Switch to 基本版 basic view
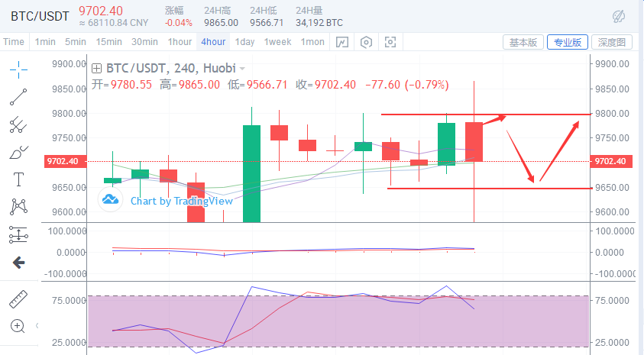Image resolution: width=644 pixels, height=355 pixels. pos(523,42)
